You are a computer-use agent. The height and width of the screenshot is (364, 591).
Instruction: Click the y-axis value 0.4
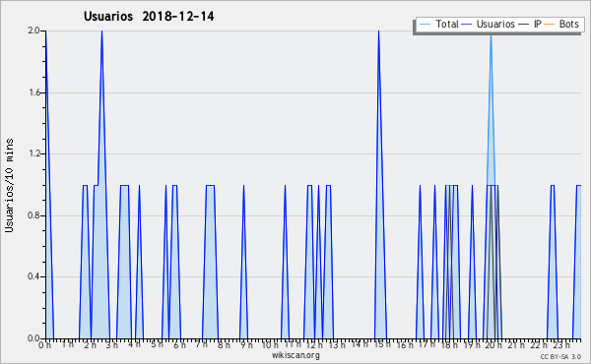(x=33, y=276)
